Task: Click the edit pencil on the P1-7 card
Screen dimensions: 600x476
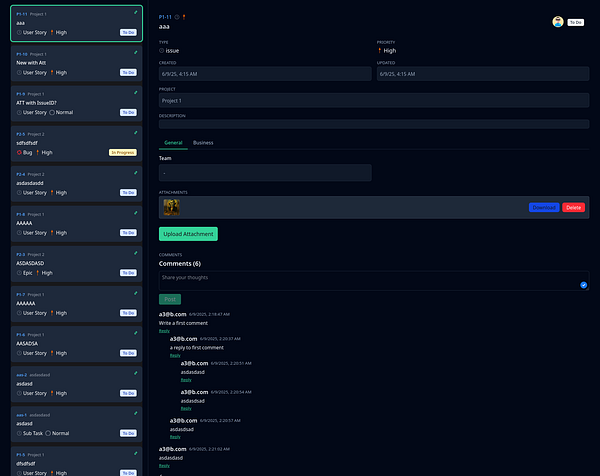Action: (135, 293)
